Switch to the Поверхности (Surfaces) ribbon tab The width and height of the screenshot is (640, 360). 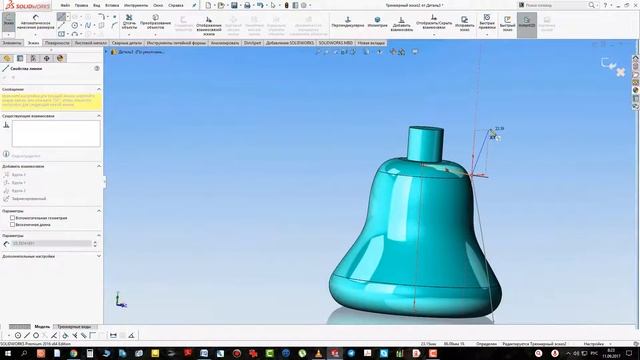pyautogui.click(x=57, y=43)
